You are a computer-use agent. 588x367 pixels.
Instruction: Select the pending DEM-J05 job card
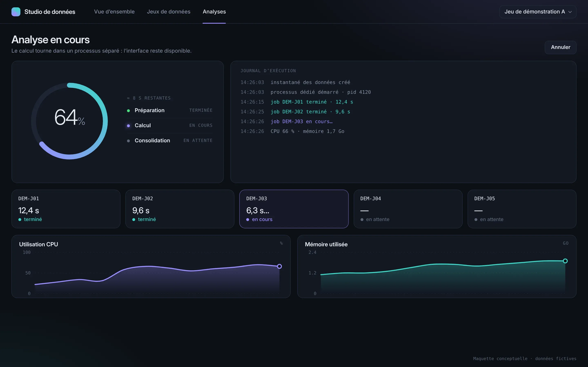click(x=522, y=209)
